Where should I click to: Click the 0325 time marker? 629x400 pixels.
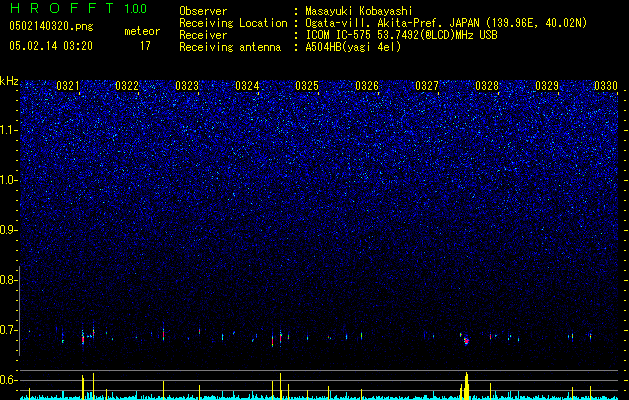[x=307, y=86]
